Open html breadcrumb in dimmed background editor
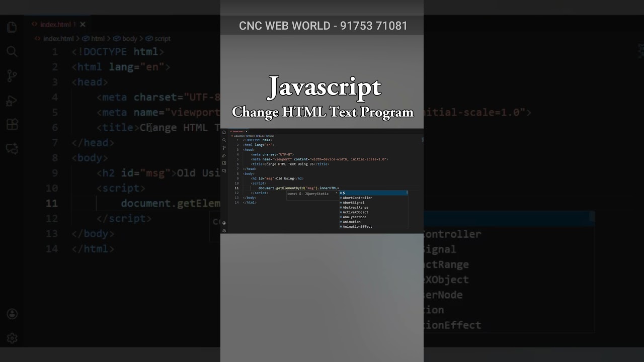Image resolution: width=644 pixels, height=362 pixels. click(x=94, y=39)
